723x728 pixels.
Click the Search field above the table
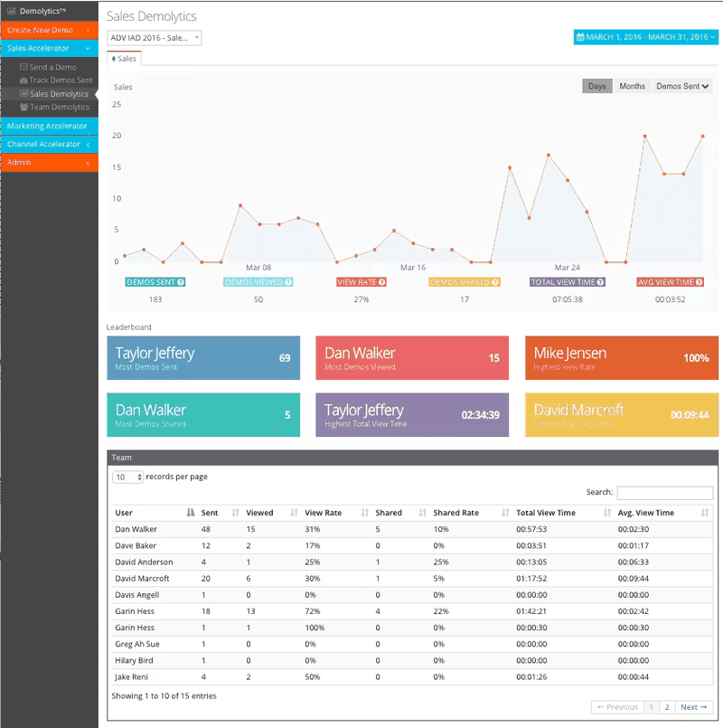pos(665,492)
